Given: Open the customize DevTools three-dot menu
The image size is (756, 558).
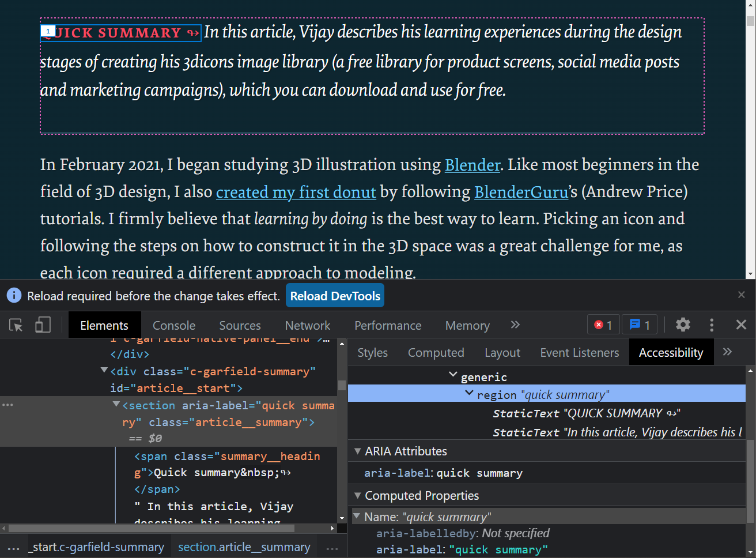Looking at the screenshot, I should point(712,325).
